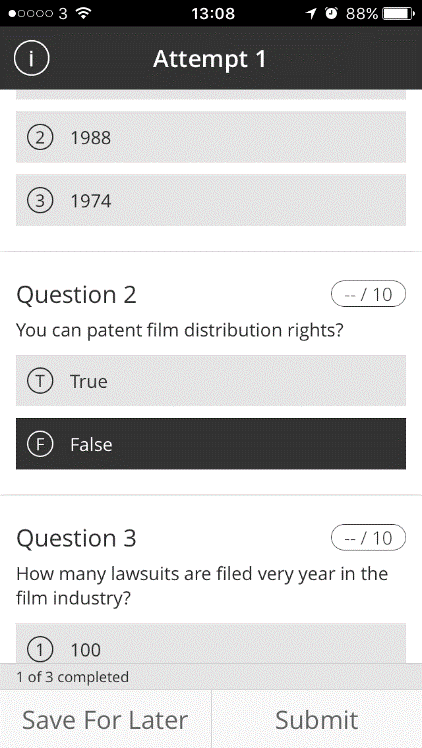Tap the circled F icon for False
Screen dimensions: 422x748
point(40,444)
